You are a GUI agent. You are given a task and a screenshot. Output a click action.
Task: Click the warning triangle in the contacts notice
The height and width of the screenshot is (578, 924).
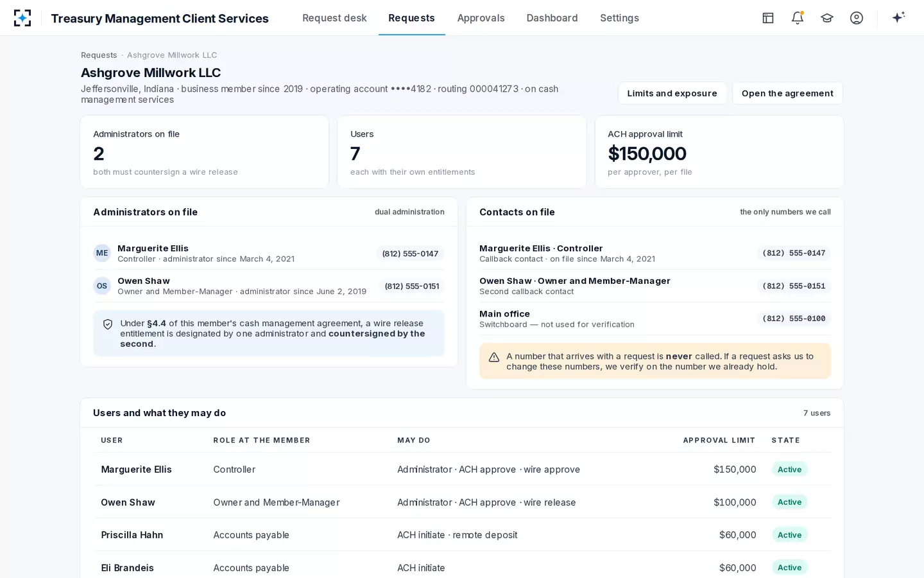point(494,357)
